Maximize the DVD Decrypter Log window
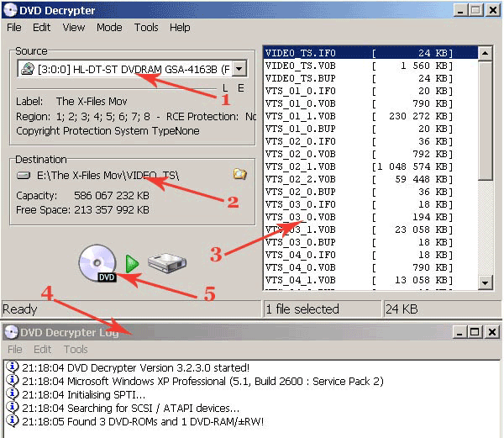This screenshot has width=504, height=438. tap(475, 332)
